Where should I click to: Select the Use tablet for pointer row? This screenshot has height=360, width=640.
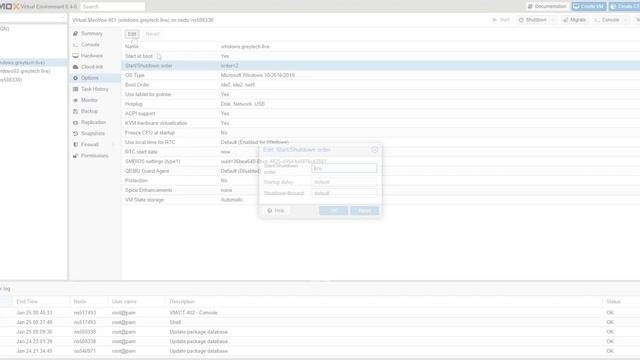(x=380, y=94)
